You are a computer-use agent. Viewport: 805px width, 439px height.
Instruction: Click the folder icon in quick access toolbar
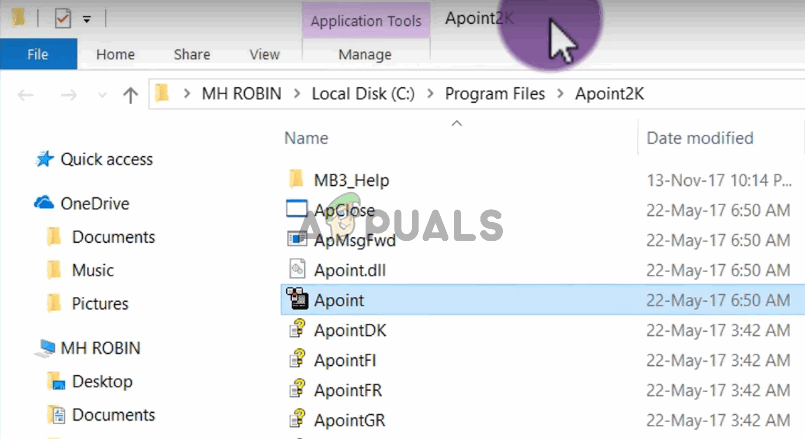click(x=18, y=18)
